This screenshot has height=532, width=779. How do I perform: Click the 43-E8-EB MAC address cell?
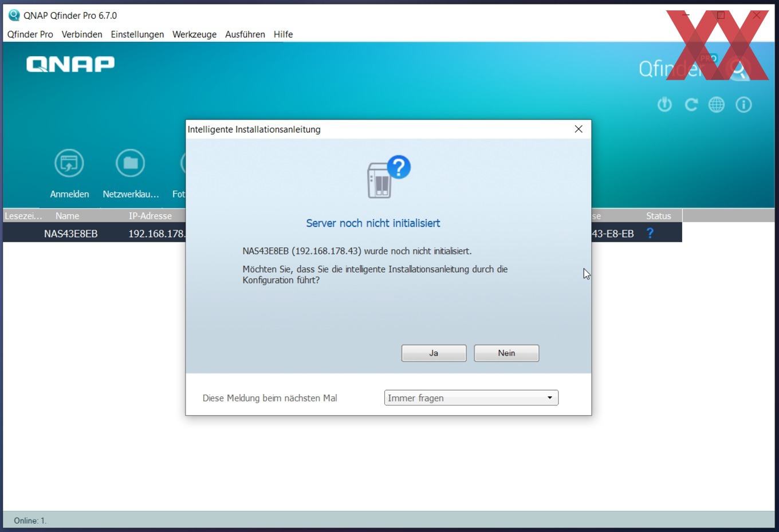tap(613, 234)
